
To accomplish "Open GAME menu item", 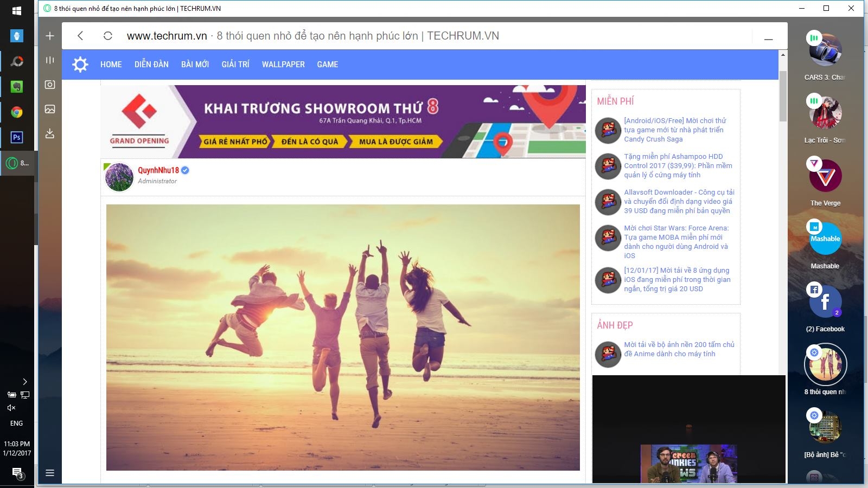I will 328,65.
